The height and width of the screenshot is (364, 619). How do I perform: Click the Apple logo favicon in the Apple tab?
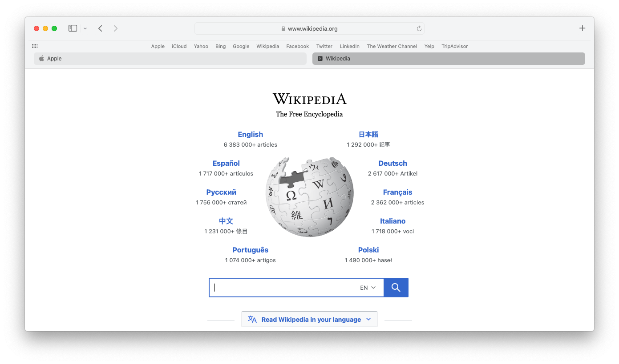pos(41,59)
